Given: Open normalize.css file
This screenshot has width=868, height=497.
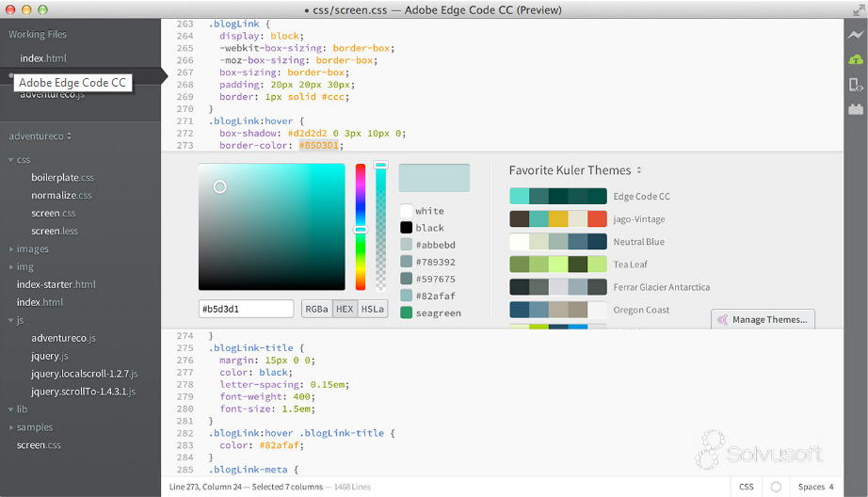Looking at the screenshot, I should pyautogui.click(x=61, y=196).
